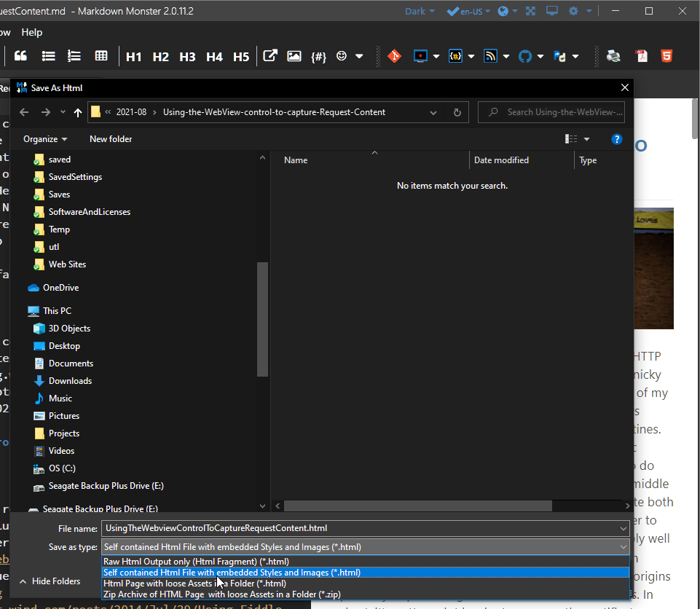This screenshot has height=609, width=700.
Task: Choose Self contained Html File option
Action: pos(366,573)
